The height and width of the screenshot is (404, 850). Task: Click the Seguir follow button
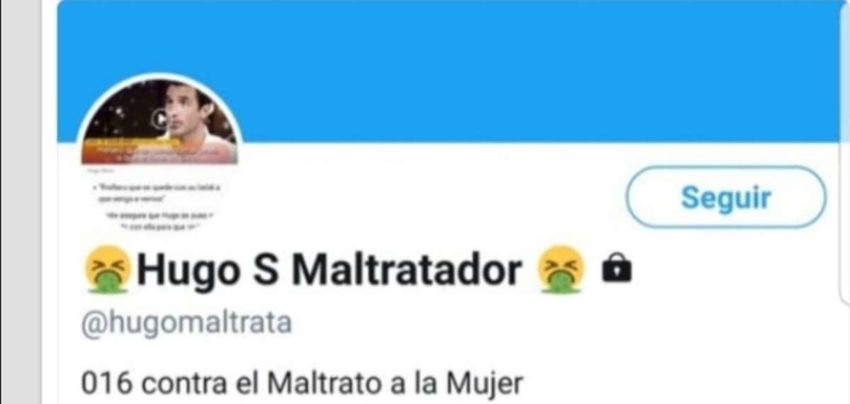point(726,197)
